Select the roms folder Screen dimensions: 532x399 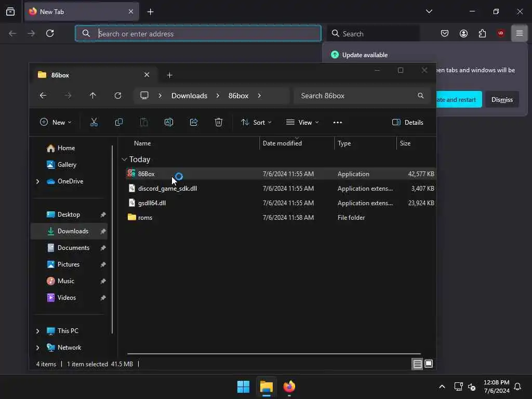(145, 218)
